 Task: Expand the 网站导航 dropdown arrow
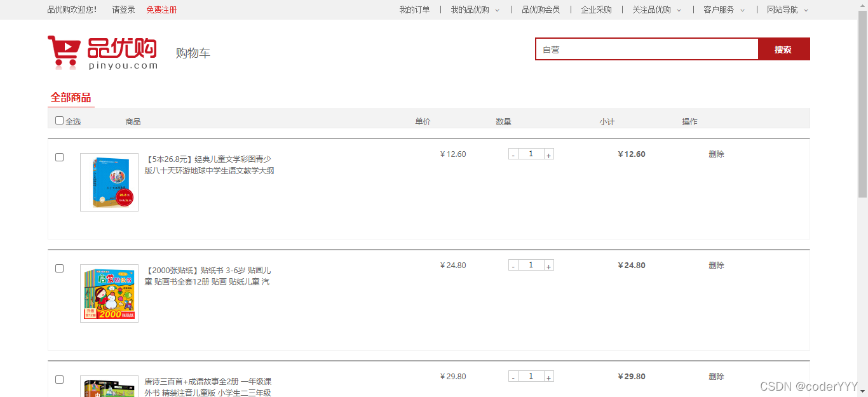click(806, 10)
